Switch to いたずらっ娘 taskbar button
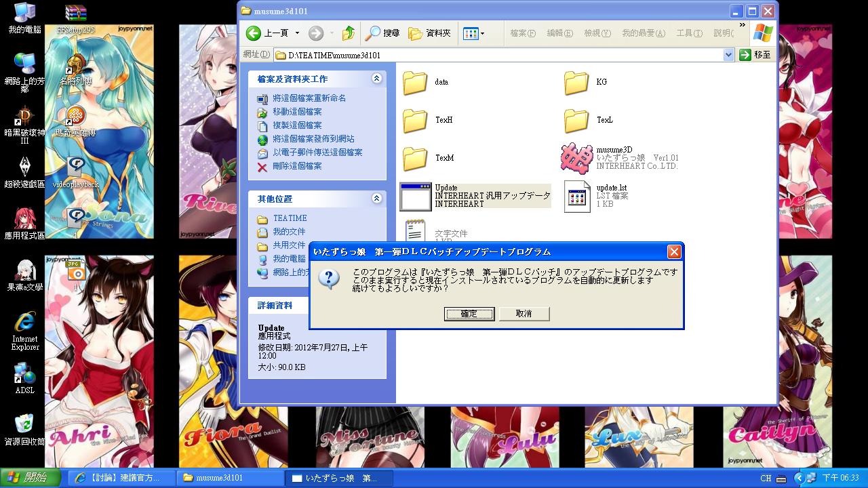 pyautogui.click(x=339, y=478)
